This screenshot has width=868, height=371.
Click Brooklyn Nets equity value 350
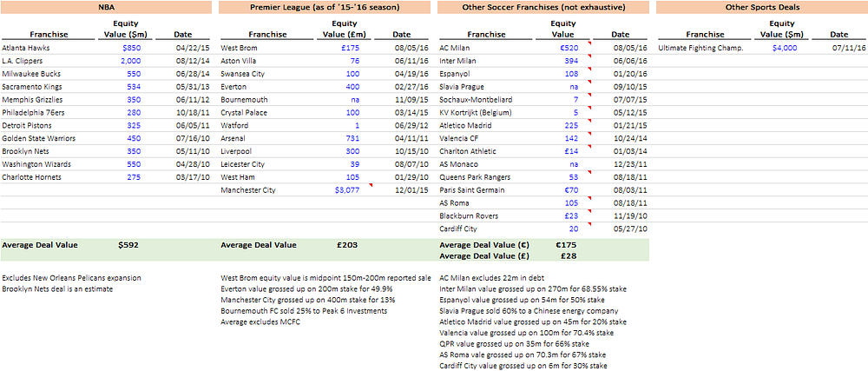[135, 151]
